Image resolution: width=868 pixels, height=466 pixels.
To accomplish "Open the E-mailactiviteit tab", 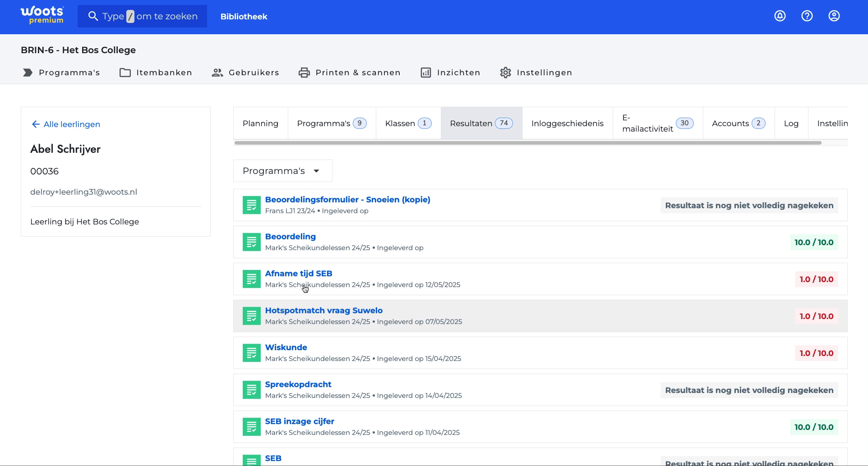I will click(x=658, y=123).
